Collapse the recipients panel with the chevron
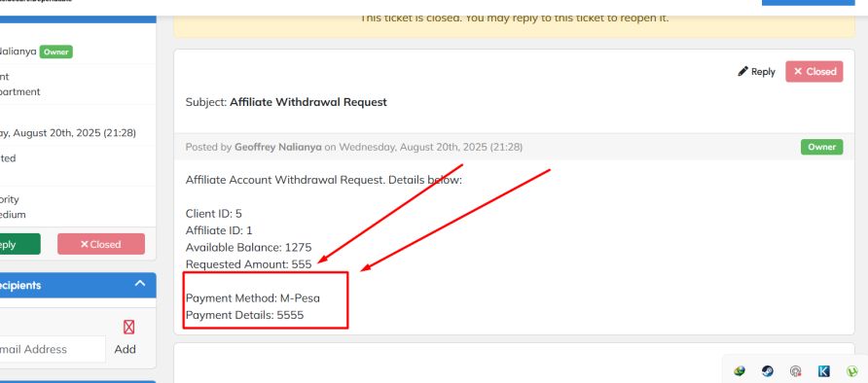The image size is (868, 383). pos(140,284)
